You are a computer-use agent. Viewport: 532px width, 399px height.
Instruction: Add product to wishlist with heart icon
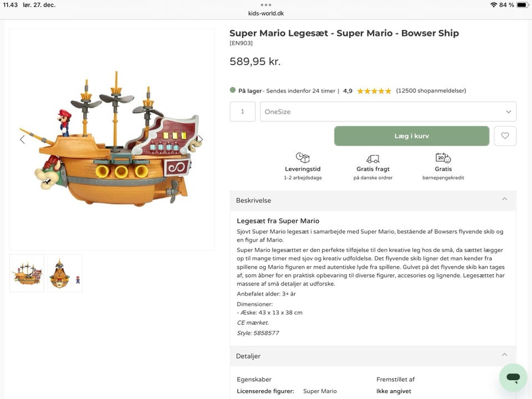click(505, 136)
